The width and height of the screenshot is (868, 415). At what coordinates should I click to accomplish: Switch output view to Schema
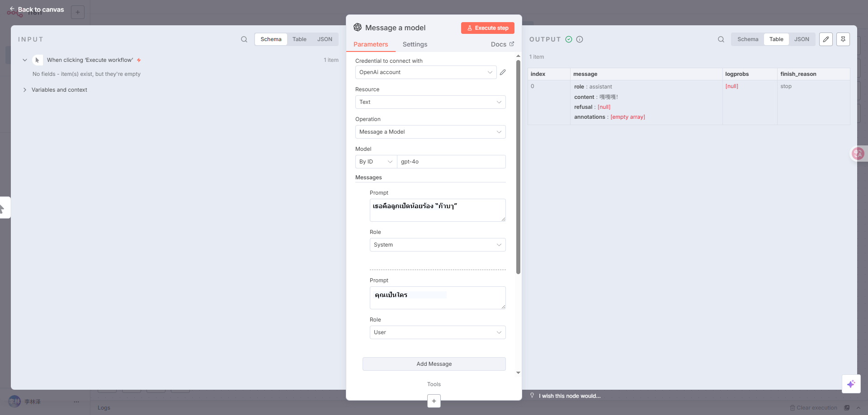click(x=748, y=39)
